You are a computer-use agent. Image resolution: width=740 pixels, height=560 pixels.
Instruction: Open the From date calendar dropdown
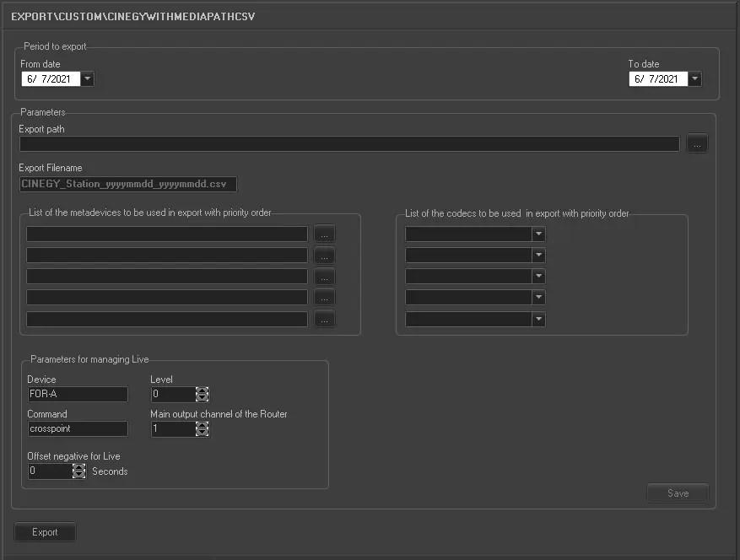click(88, 79)
